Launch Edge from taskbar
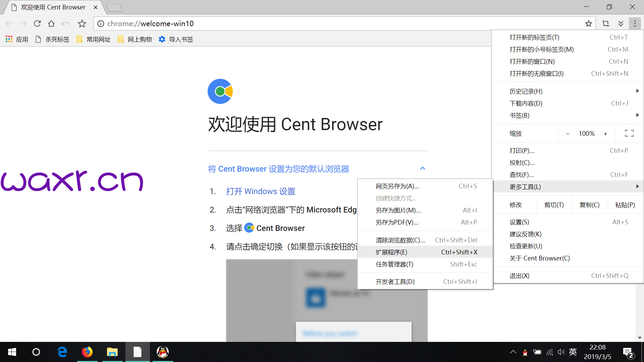This screenshot has height=362, width=644. pyautogui.click(x=62, y=352)
